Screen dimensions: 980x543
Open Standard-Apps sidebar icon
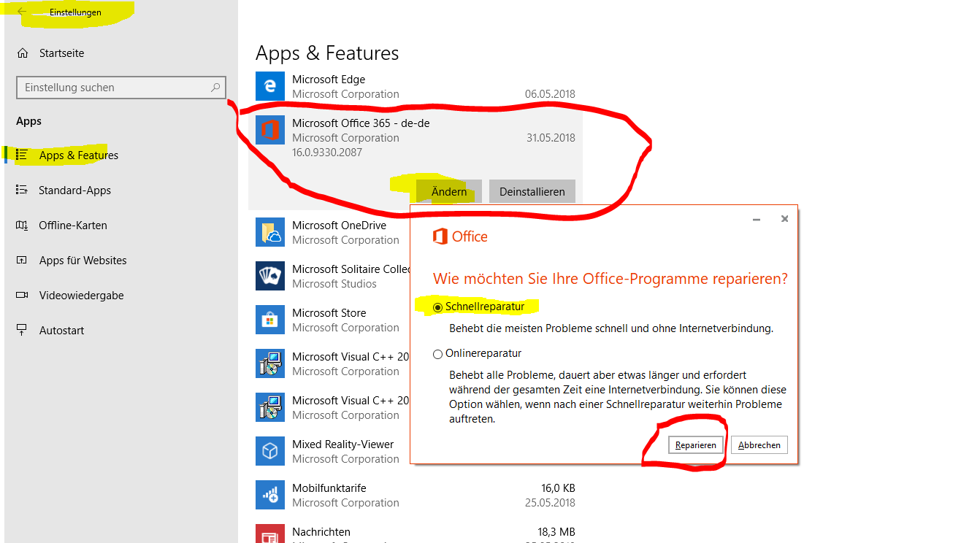coord(22,190)
